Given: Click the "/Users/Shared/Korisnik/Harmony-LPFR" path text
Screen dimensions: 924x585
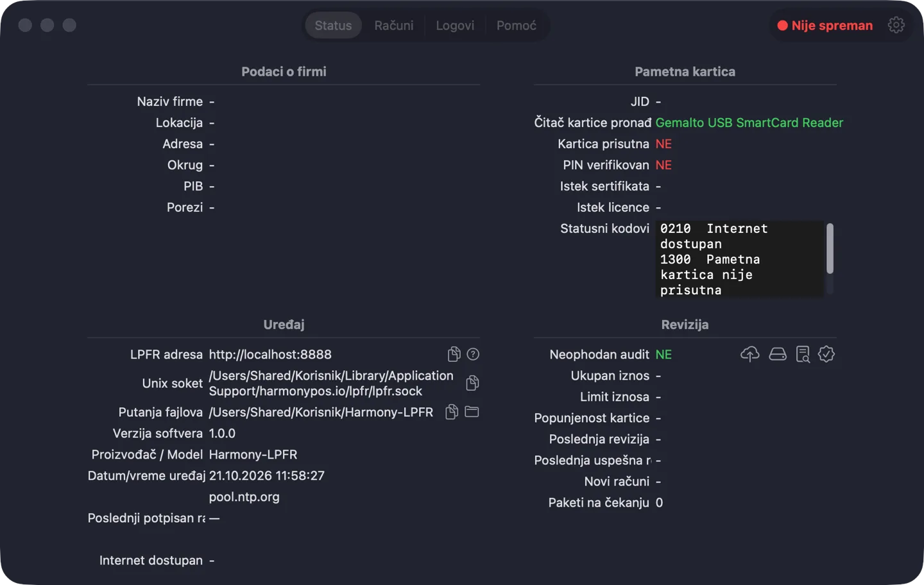Looking at the screenshot, I should click(x=321, y=412).
